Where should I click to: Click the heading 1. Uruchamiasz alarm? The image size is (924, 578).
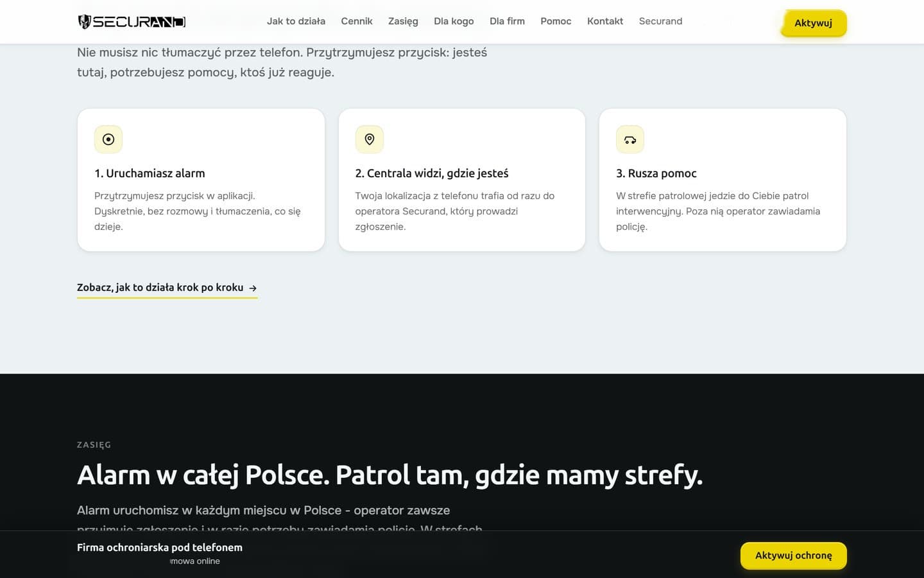[x=150, y=173]
